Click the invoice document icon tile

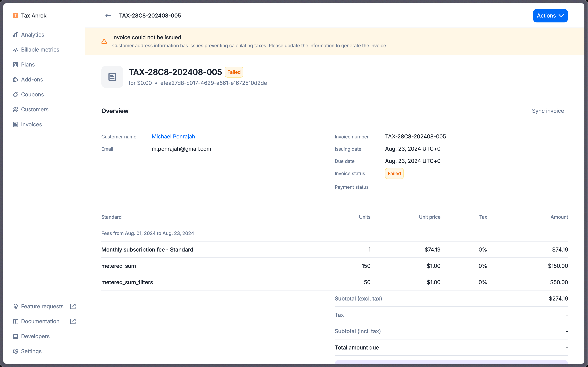pos(112,77)
